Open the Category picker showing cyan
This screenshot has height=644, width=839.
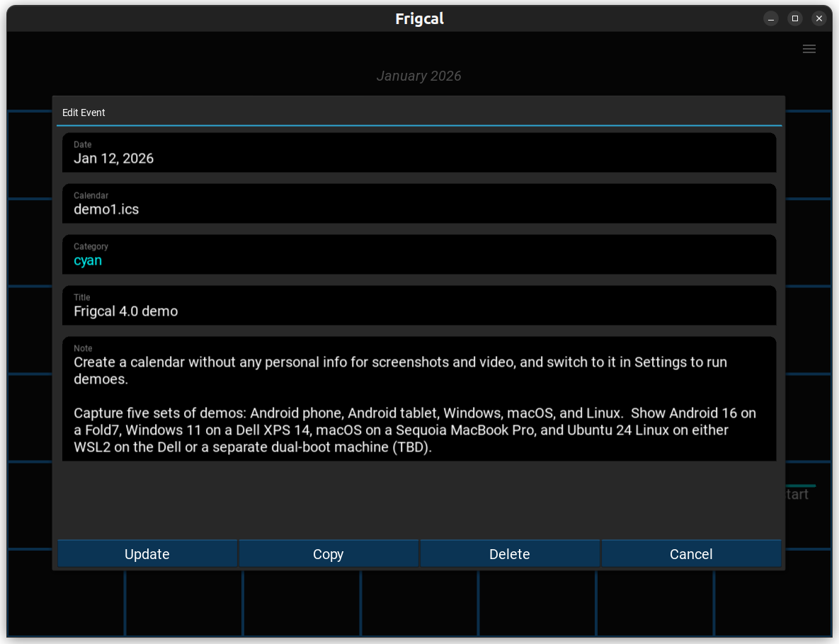click(419, 255)
